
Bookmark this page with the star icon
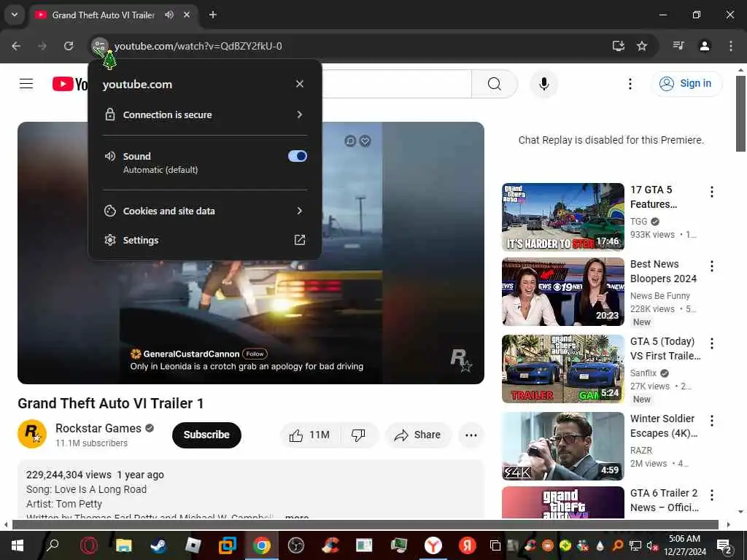pos(642,46)
